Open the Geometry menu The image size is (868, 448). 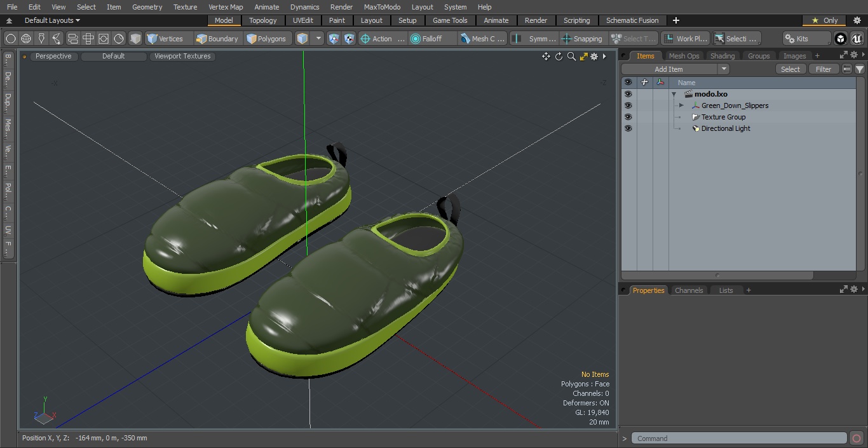point(147,7)
